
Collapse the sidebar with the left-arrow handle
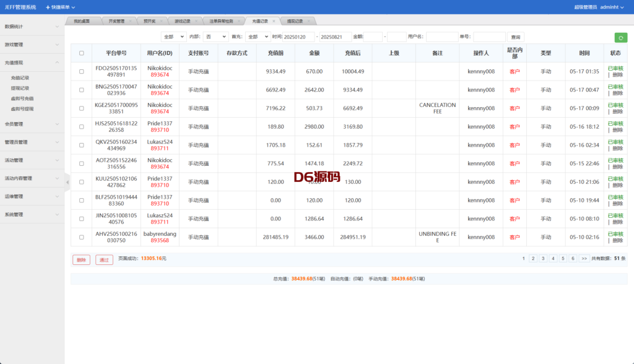point(67,181)
